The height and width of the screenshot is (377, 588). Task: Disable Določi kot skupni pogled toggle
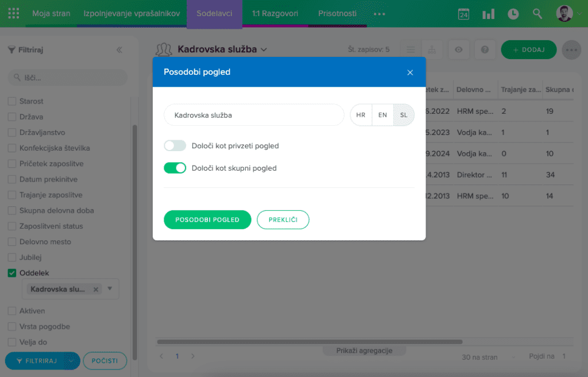(x=175, y=168)
